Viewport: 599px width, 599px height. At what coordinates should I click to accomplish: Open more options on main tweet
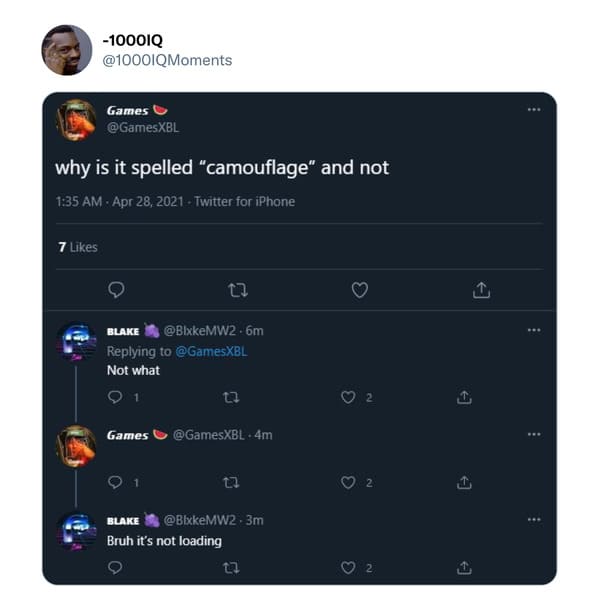coord(534,110)
